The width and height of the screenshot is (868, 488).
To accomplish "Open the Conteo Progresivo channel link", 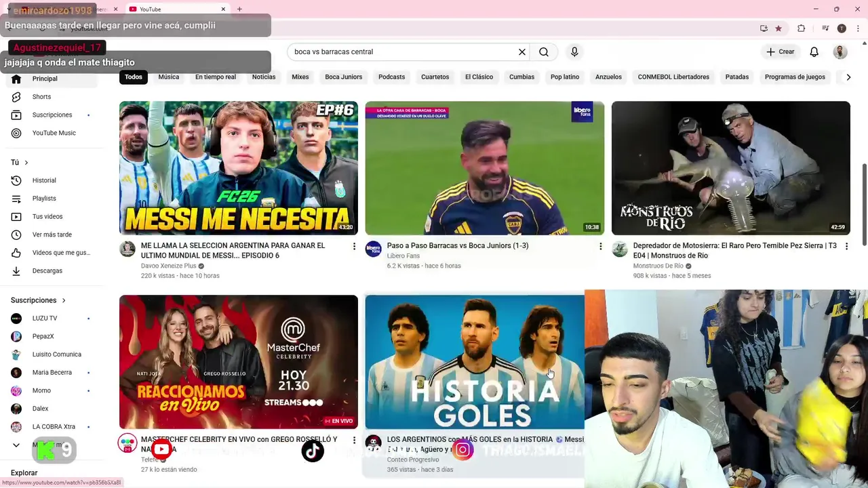I will click(413, 460).
